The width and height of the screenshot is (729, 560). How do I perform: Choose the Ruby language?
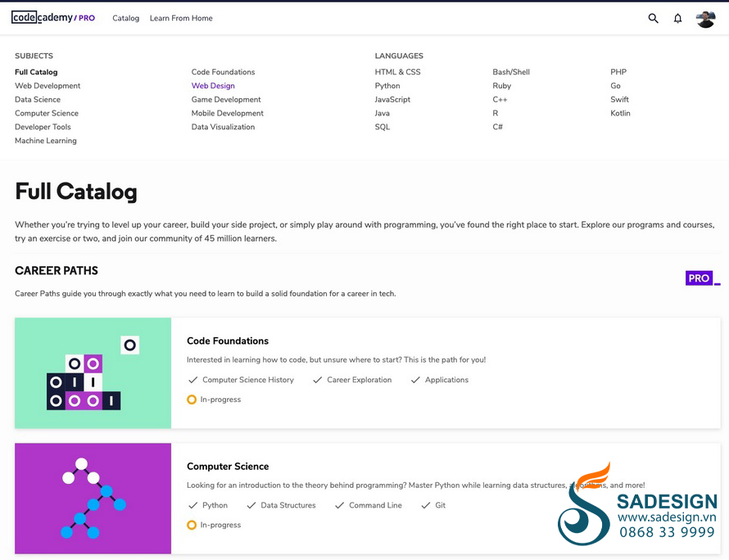501,85
